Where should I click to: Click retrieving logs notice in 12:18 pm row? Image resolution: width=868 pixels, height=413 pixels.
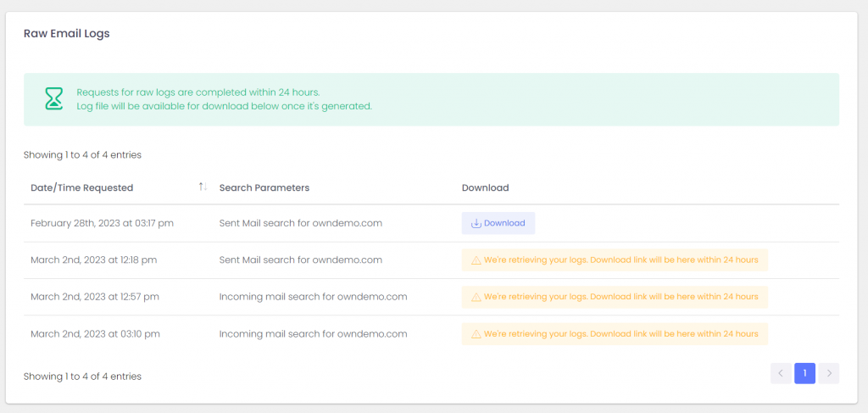point(615,260)
